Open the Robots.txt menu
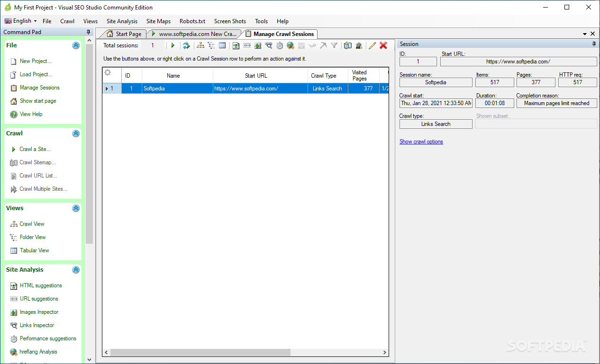This screenshot has width=600, height=364. (x=192, y=21)
